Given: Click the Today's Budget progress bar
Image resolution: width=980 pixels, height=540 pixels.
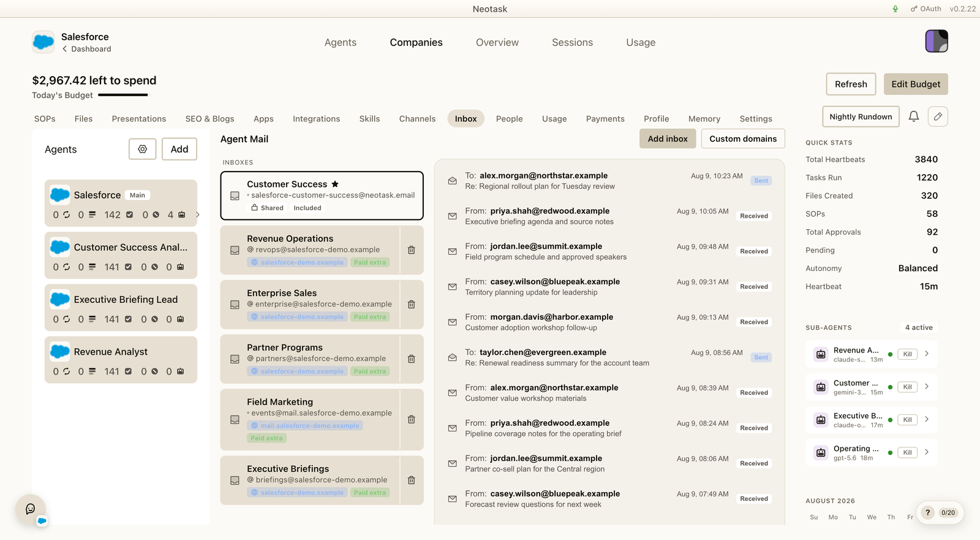Looking at the screenshot, I should point(123,95).
